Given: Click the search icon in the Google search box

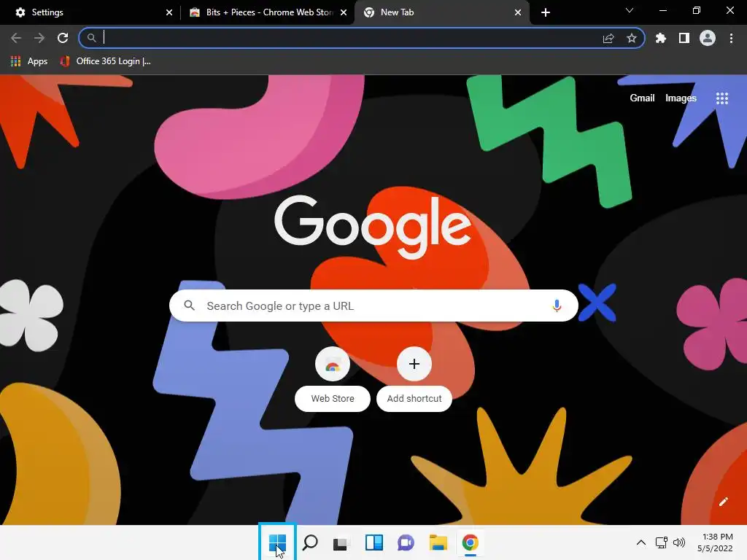Looking at the screenshot, I should coord(189,306).
